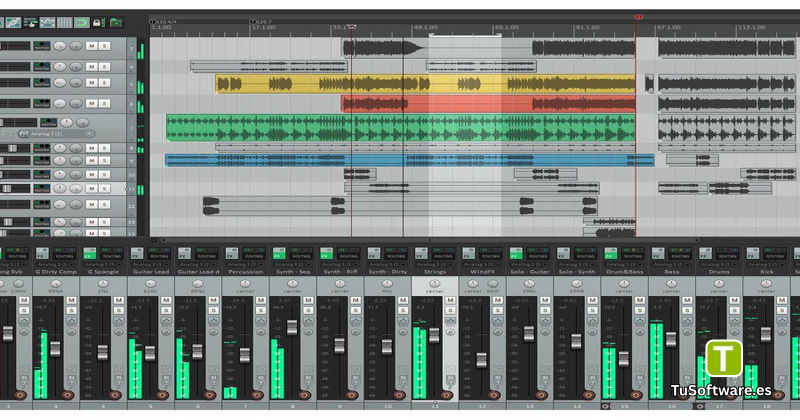The width and height of the screenshot is (800, 420).
Task: Click the red timeline marker flag
Action: tap(638, 17)
